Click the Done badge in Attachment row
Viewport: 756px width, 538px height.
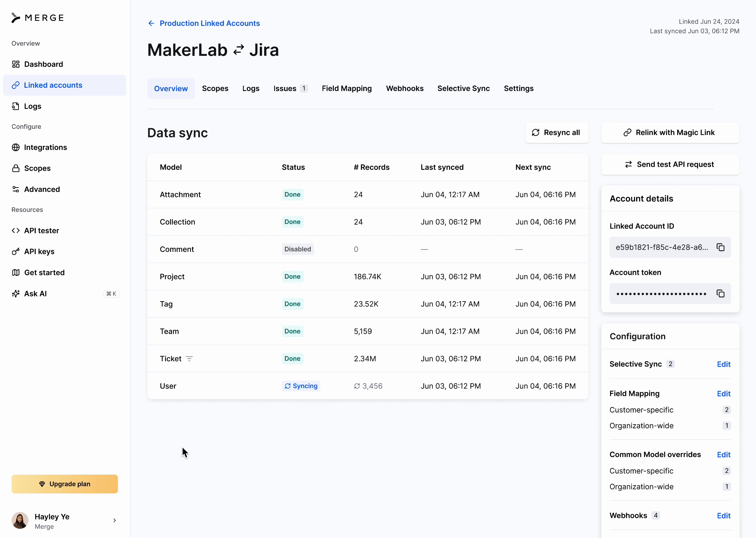tap(292, 194)
